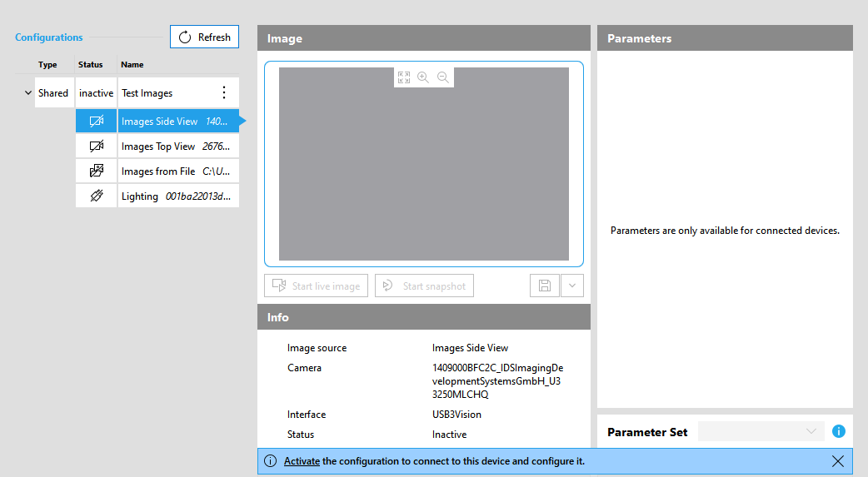Click the fit-to-window icon above image

pyautogui.click(x=404, y=77)
